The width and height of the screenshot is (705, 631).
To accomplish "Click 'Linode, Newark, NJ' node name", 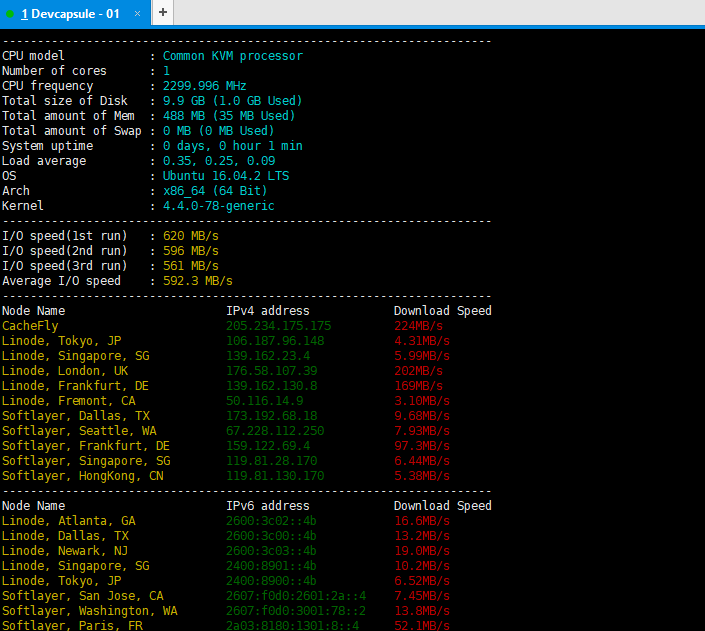I will 65,551.
